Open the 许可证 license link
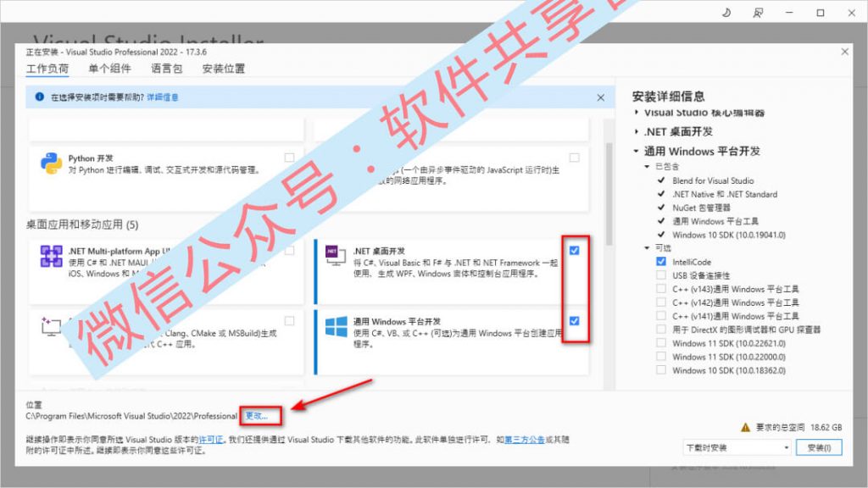The width and height of the screenshot is (868, 488). [210, 440]
